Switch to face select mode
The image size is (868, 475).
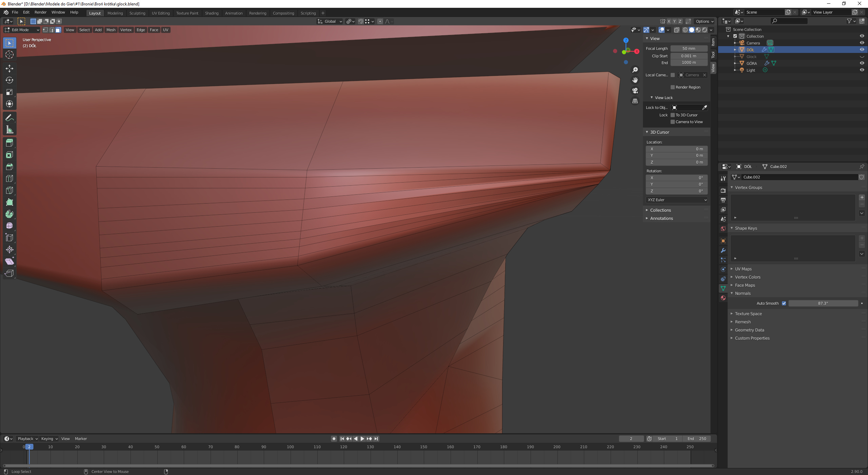click(x=58, y=30)
